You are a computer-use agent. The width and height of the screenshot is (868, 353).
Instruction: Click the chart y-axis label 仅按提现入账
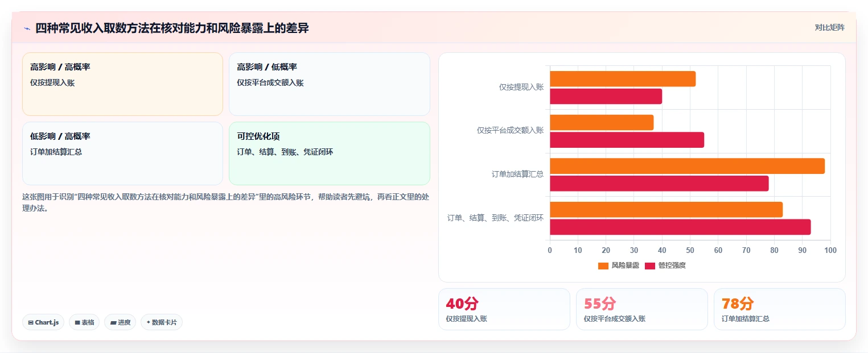coord(521,87)
